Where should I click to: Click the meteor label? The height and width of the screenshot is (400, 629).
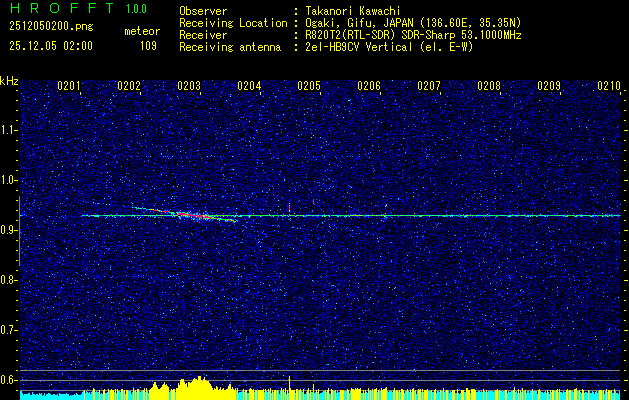tap(142, 31)
